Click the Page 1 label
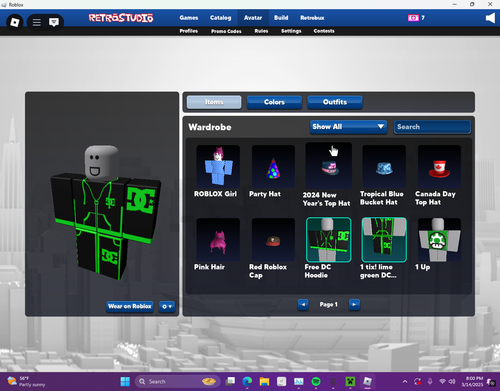Image resolution: width=500 pixels, height=391 pixels. tap(328, 304)
